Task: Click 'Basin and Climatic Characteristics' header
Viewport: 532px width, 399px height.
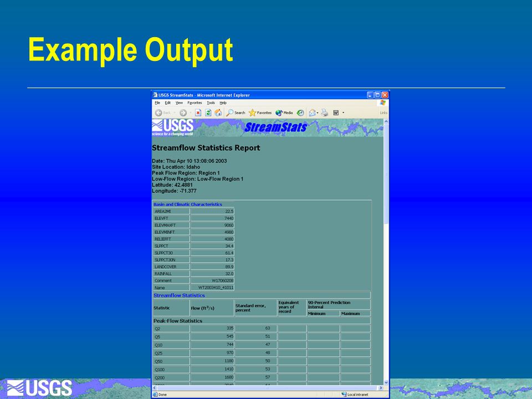Action: [188, 204]
